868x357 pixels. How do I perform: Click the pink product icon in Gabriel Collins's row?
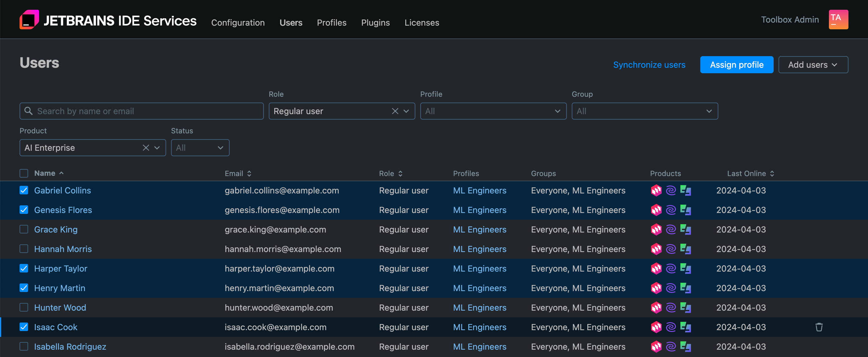pyautogui.click(x=656, y=190)
